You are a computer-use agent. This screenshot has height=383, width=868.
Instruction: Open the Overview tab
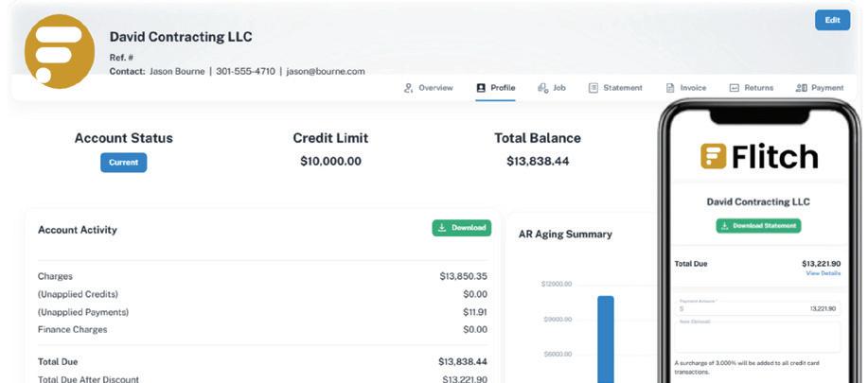[x=428, y=88]
